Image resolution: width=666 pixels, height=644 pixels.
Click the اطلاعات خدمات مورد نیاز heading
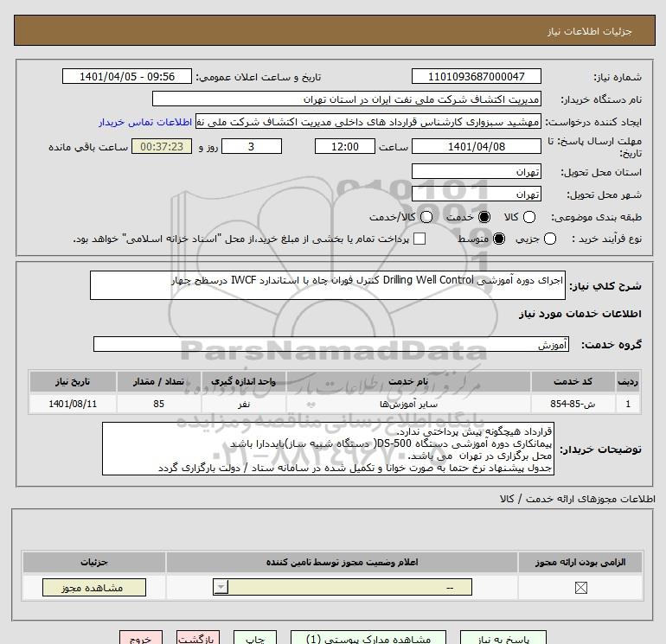[x=580, y=314]
